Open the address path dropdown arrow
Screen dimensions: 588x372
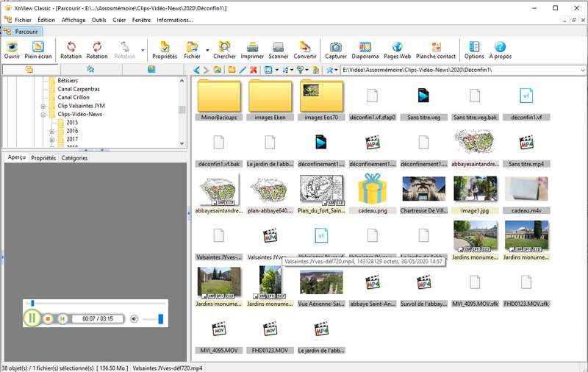(x=582, y=70)
